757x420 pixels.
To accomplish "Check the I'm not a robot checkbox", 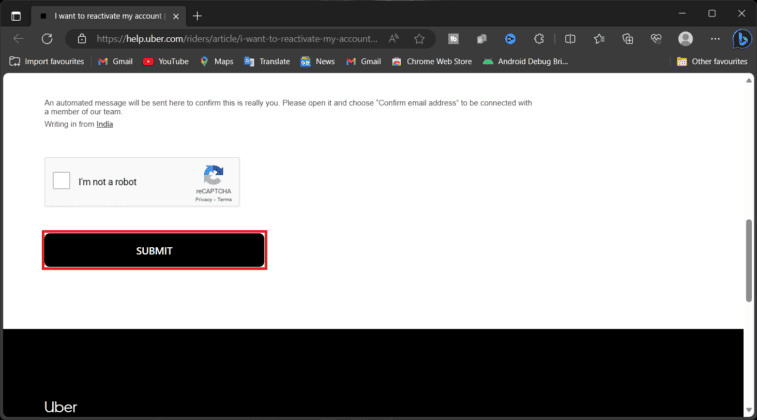I will (62, 181).
